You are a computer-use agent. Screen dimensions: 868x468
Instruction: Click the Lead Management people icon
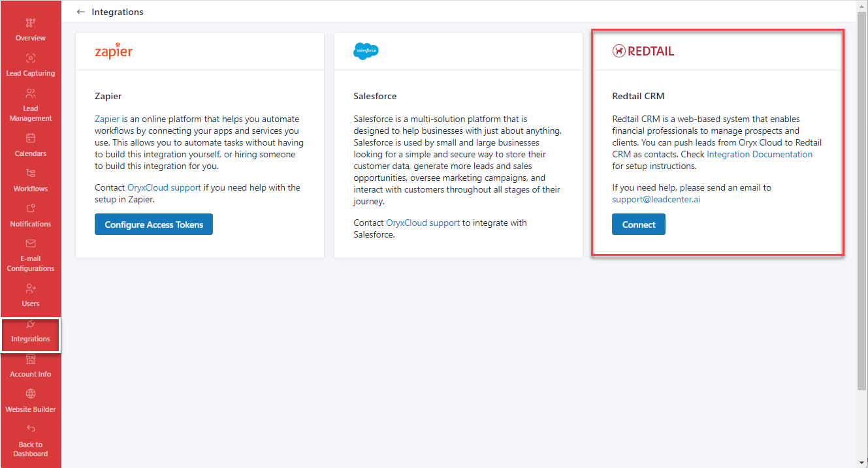tap(31, 93)
